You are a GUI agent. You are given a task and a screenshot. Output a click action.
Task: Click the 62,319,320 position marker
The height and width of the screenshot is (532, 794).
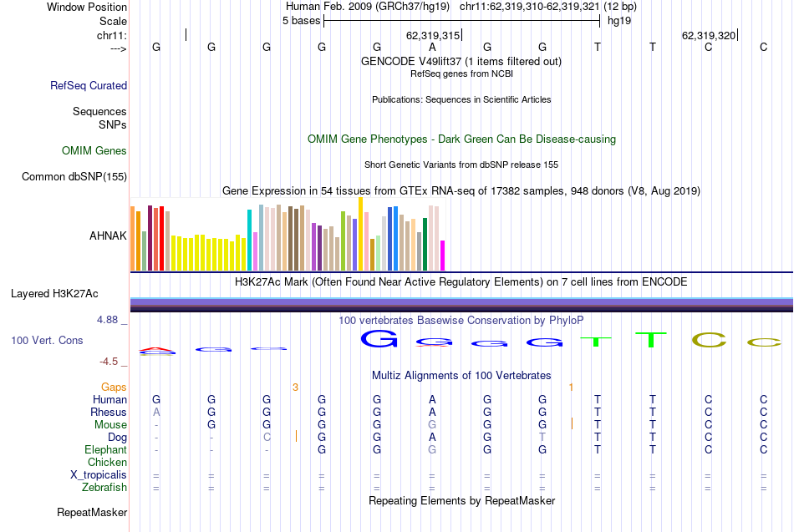(710, 35)
